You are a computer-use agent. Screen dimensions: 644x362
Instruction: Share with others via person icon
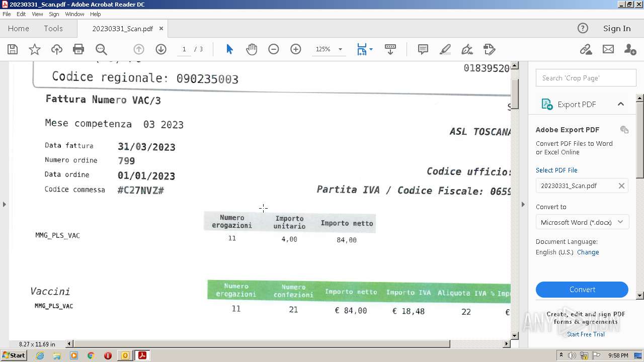(x=630, y=49)
